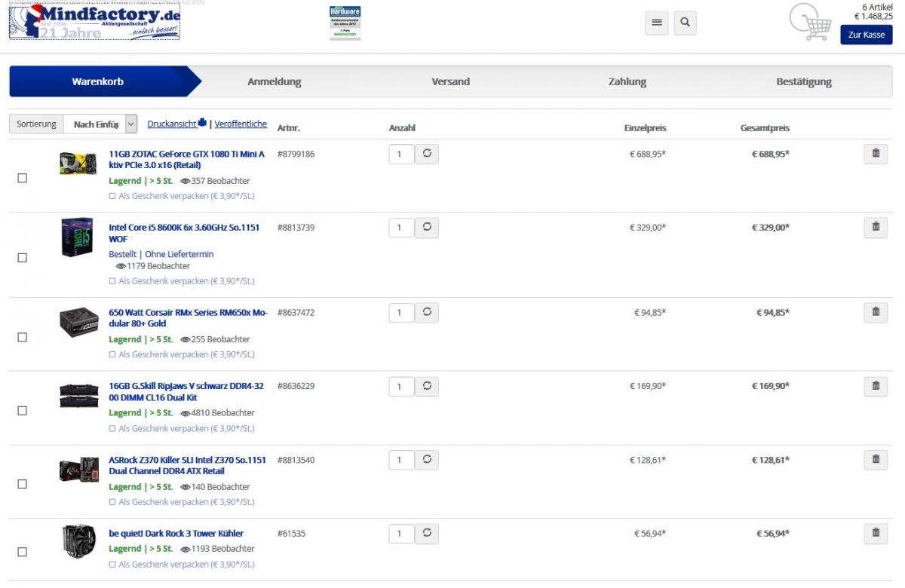Enable gift wrap for G.Skill RipJaws V
Viewport: 905px width, 588px height.
click(x=112, y=428)
